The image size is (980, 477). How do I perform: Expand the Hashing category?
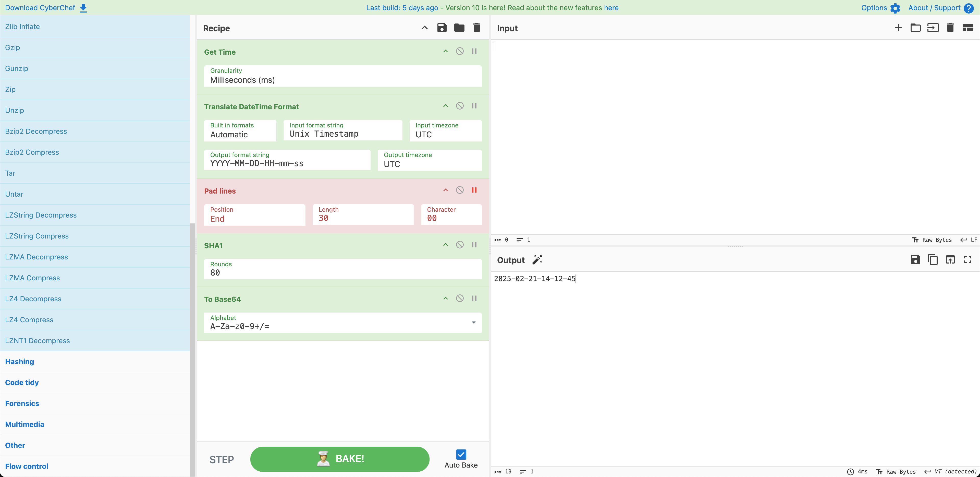19,362
